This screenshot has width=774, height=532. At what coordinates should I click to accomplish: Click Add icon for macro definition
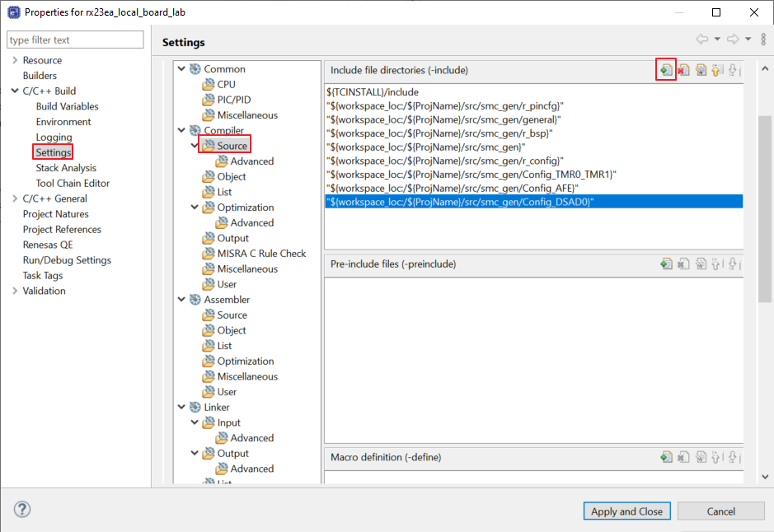coord(666,457)
